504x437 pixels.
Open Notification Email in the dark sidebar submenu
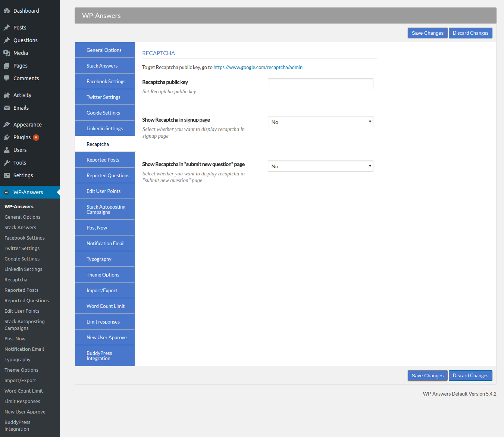[24, 349]
